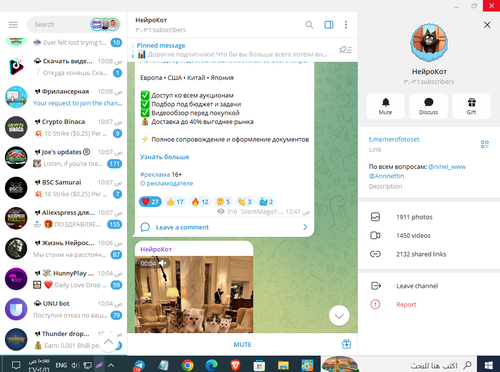Toggle the right info sidebar panel
Image resolution: width=500 pixels, height=372 pixels.
click(329, 25)
